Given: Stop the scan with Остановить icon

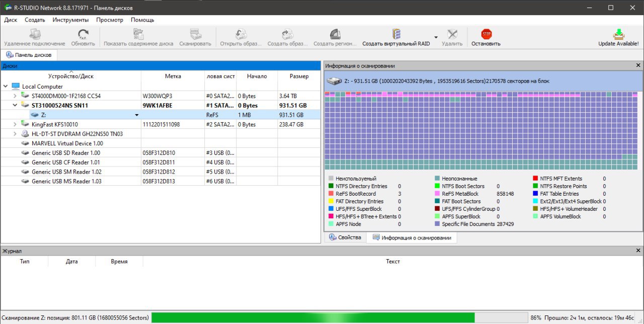Looking at the screenshot, I should coord(486,34).
